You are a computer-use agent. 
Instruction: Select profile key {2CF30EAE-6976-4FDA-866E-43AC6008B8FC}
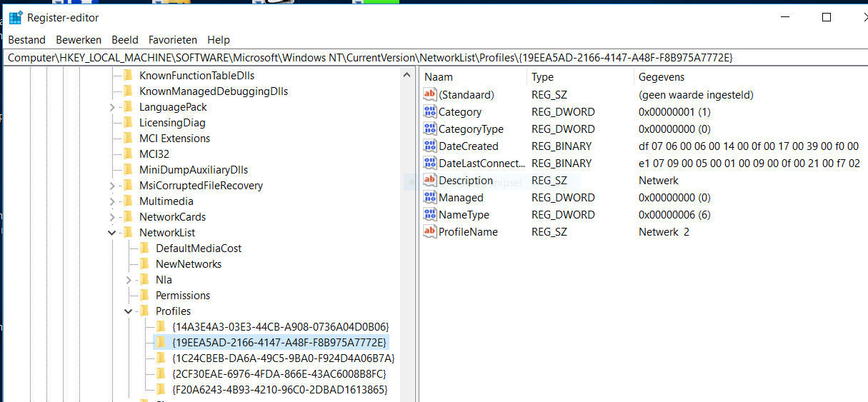pos(279,374)
